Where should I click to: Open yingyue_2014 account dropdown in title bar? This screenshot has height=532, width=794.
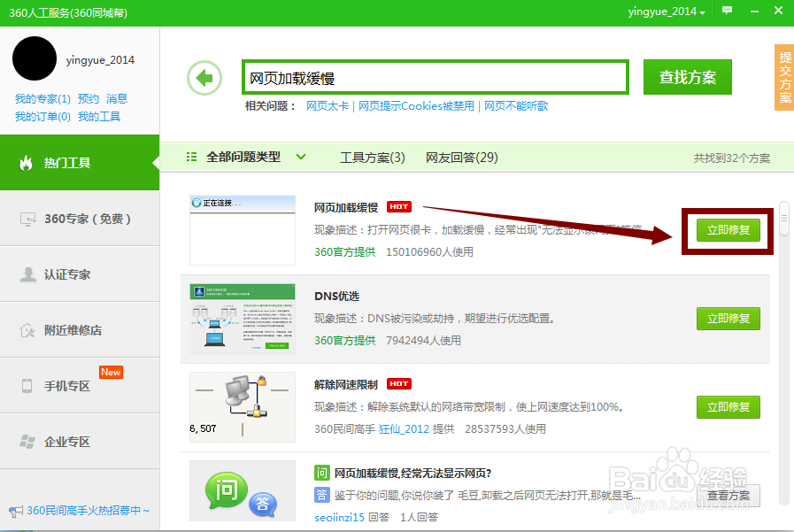(x=667, y=12)
